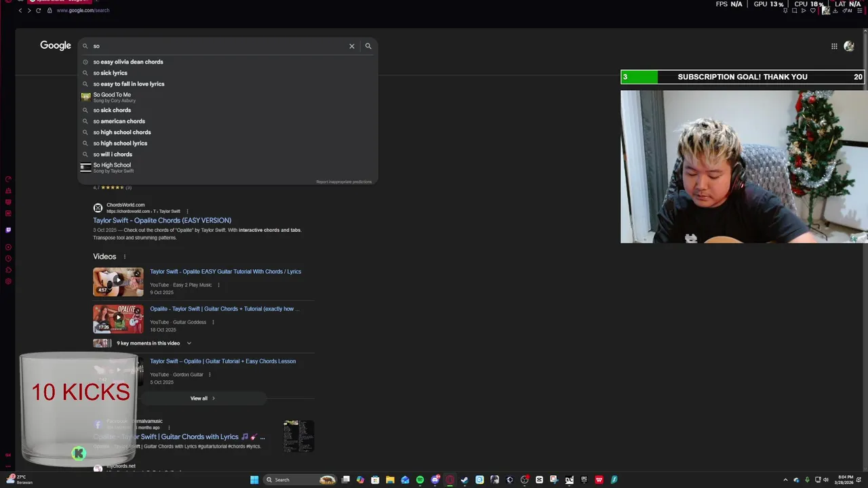
Task: Select suggestion 'so high school lyrics'
Action: (227, 143)
